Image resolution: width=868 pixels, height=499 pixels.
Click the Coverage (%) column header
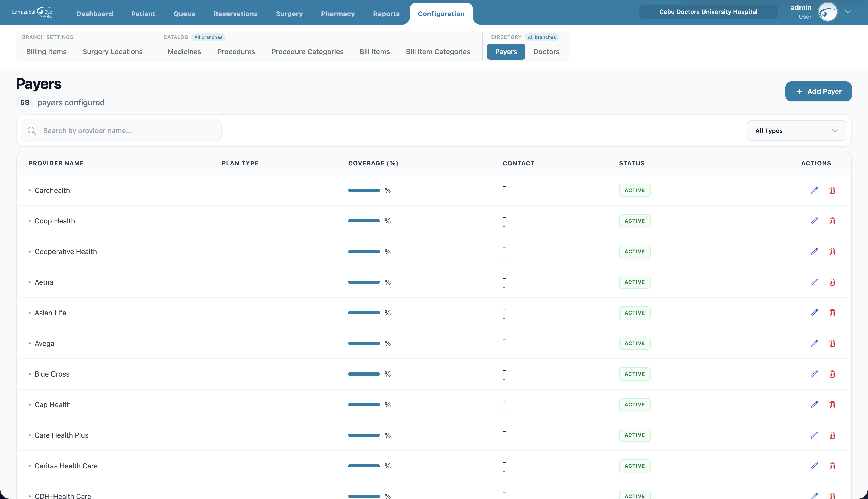pos(373,163)
